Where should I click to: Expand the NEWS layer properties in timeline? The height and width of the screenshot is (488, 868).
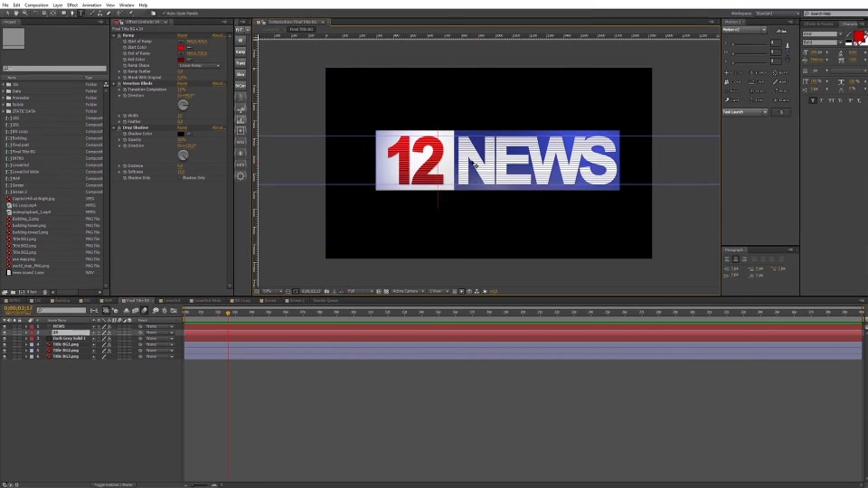26,326
